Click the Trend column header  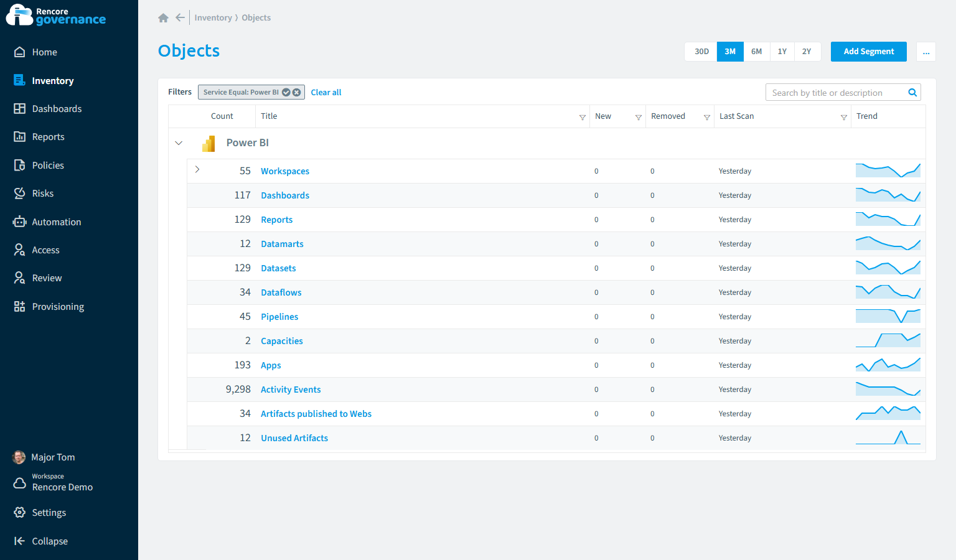coord(867,116)
